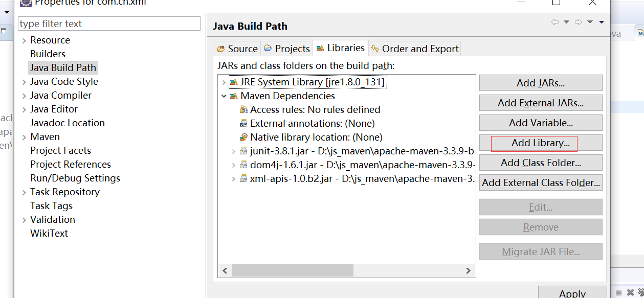Click the JRE System Library icon
Screen dimensions: 644x298
pyautogui.click(x=234, y=82)
